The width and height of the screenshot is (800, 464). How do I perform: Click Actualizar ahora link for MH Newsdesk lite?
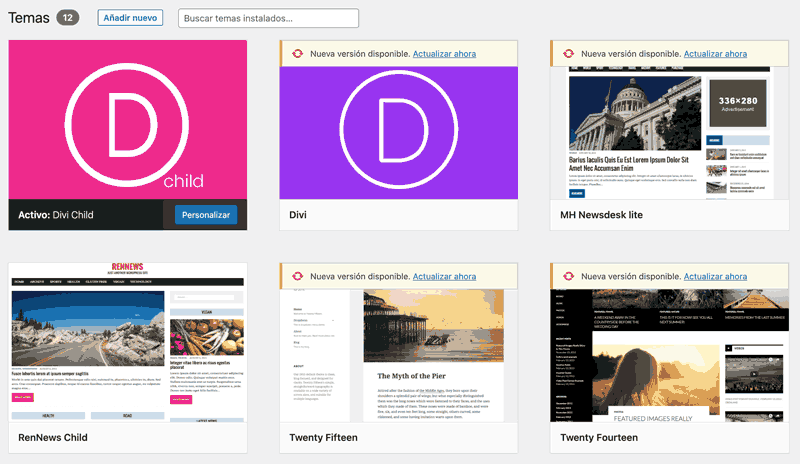coord(715,54)
